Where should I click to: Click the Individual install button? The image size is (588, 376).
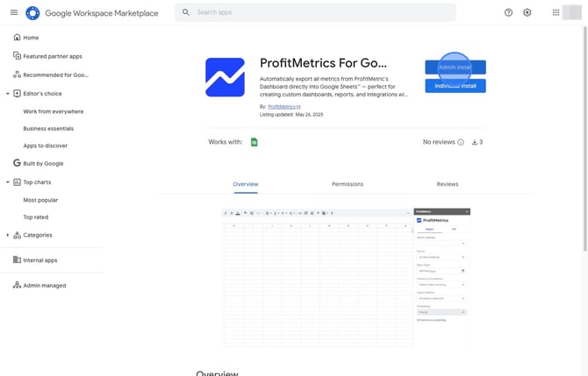click(x=455, y=86)
